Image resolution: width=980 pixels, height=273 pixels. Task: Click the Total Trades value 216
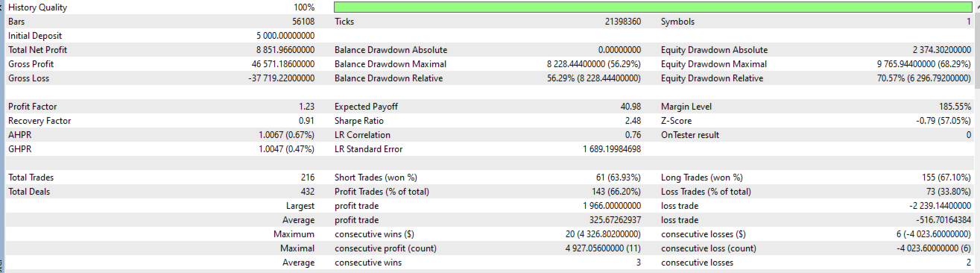(x=307, y=178)
